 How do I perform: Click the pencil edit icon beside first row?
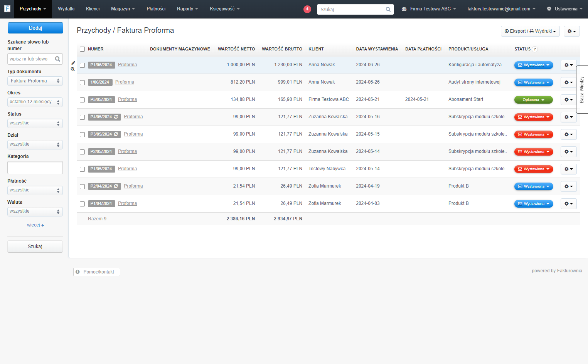[x=73, y=63]
